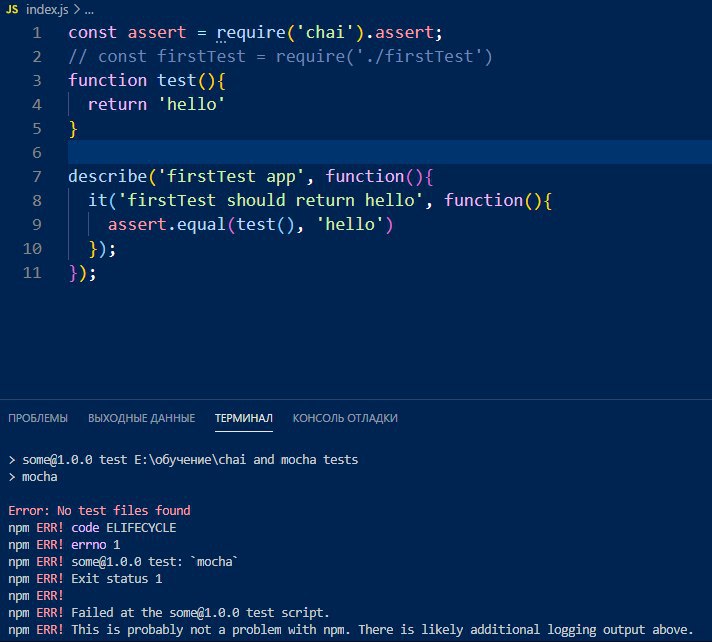Image resolution: width=712 pixels, height=642 pixels.
Task: Click line number 1 in the gutter
Action: [x=37, y=33]
